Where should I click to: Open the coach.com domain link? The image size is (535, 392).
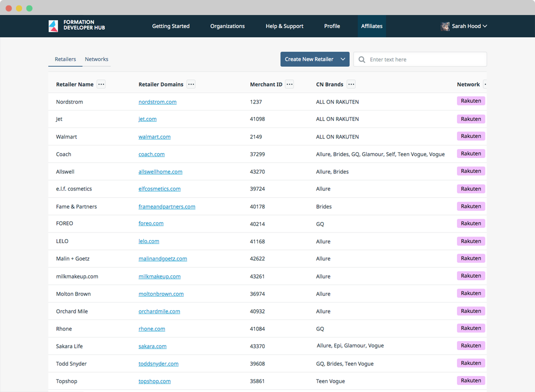[151, 154]
